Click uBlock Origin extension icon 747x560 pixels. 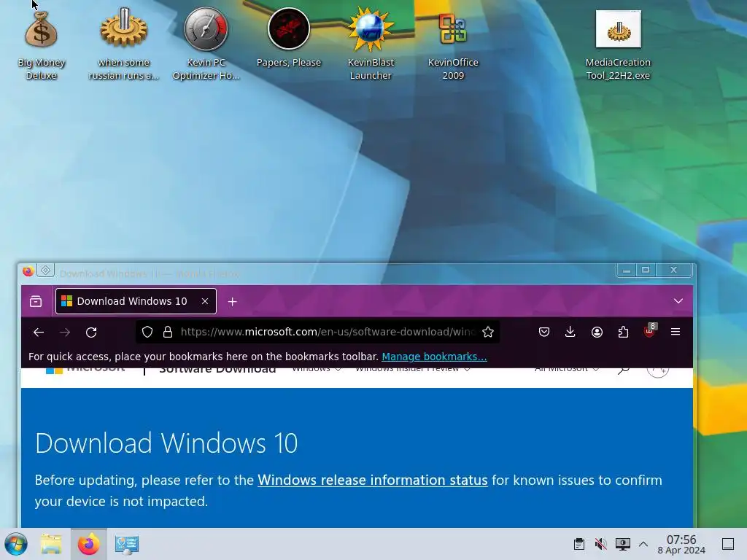point(650,331)
